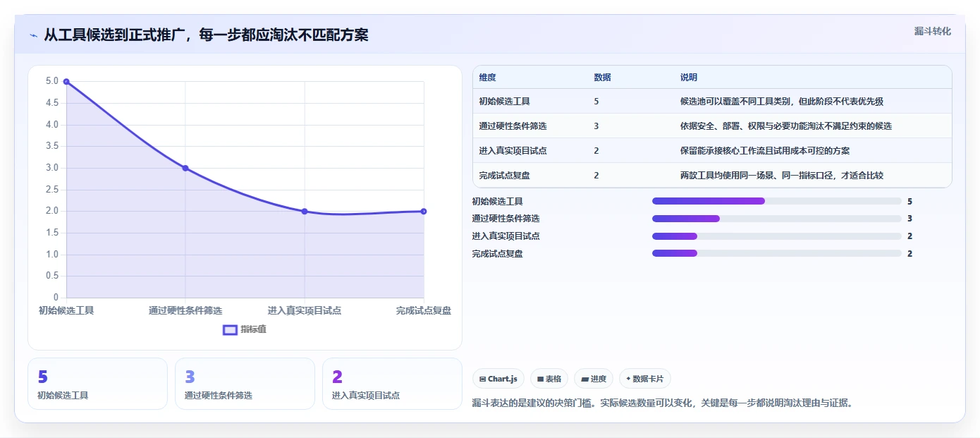The height and width of the screenshot is (438, 980).
Task: Click table value 3 in 通过硬性条件筛选 row
Action: click(x=596, y=126)
